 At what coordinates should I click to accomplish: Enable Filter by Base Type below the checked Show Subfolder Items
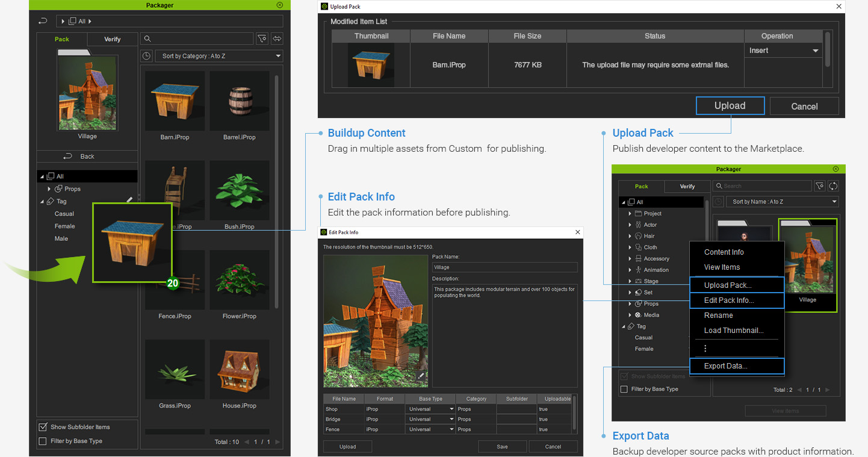[43, 441]
